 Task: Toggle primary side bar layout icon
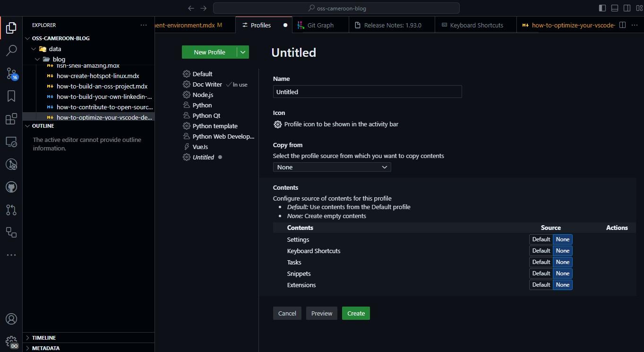pyautogui.click(x=602, y=8)
